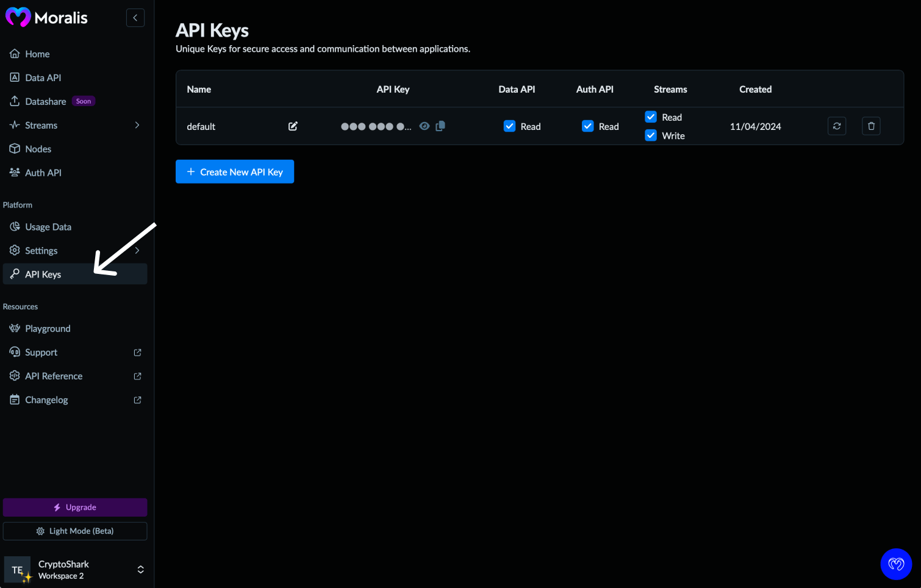Disable Data API Read access

[x=510, y=126]
